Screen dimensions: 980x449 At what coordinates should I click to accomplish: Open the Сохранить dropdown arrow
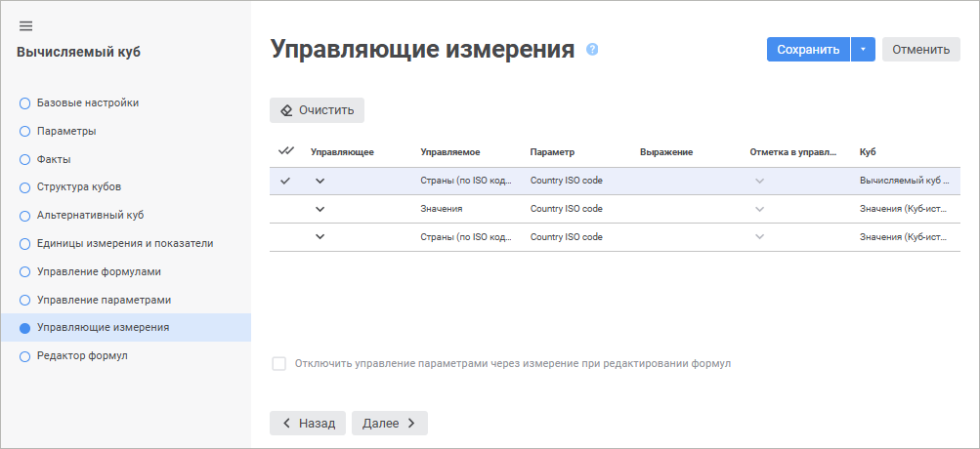863,50
